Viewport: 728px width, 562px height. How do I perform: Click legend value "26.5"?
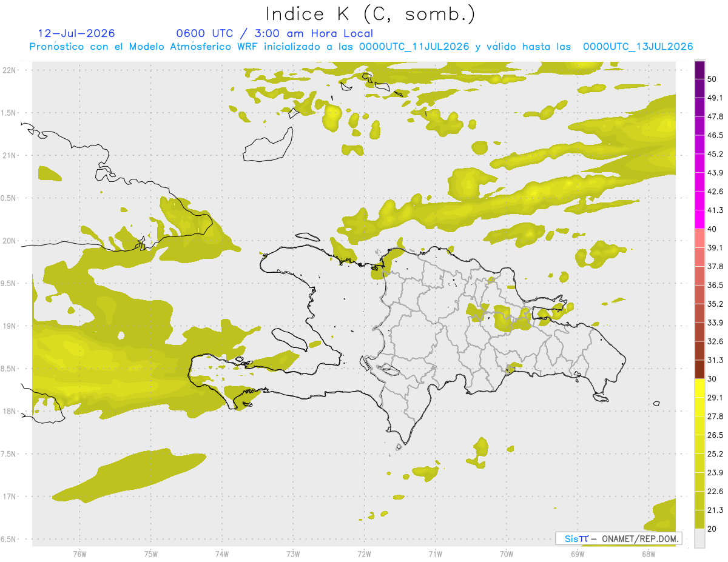click(715, 435)
